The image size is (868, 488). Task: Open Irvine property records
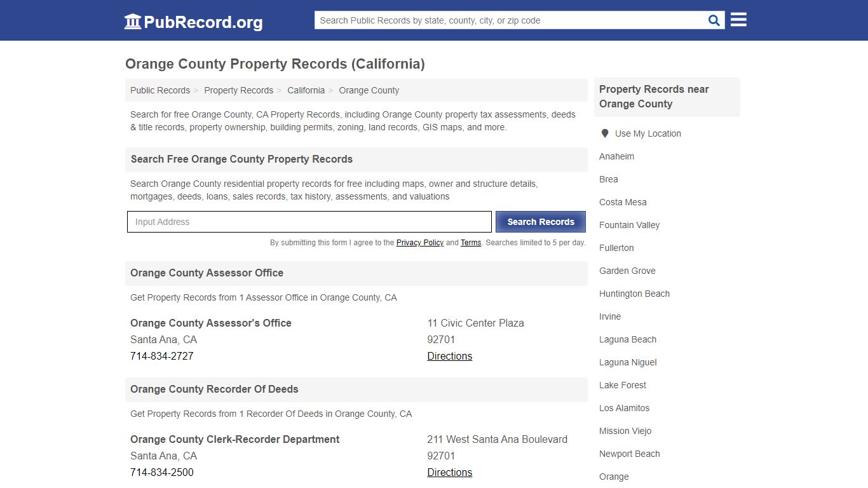[610, 316]
